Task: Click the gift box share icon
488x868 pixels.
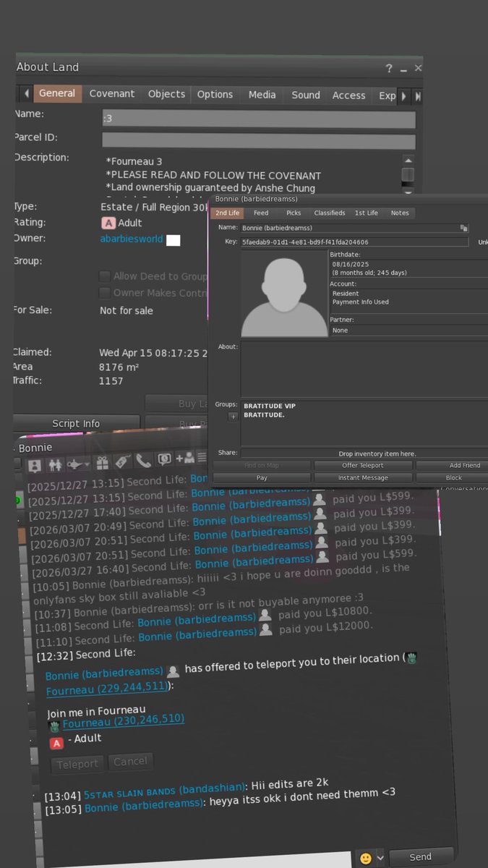Action: [102, 463]
